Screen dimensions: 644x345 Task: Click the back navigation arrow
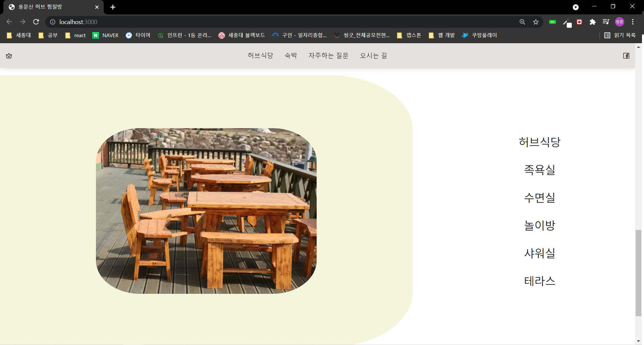[x=9, y=22]
